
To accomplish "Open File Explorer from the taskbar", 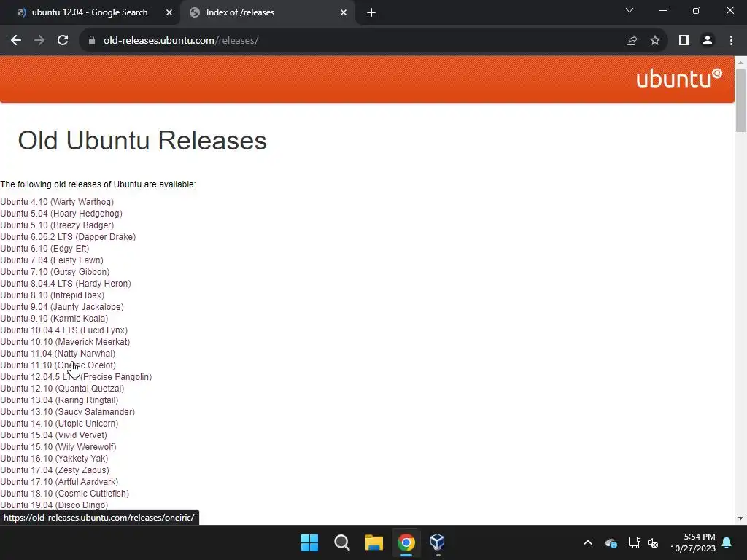I will [374, 542].
